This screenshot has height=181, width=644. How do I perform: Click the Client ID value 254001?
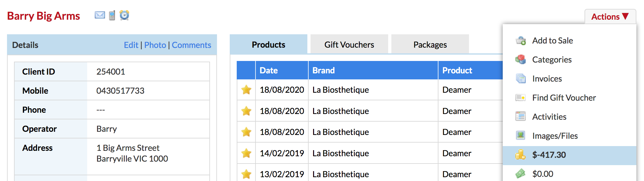point(111,72)
